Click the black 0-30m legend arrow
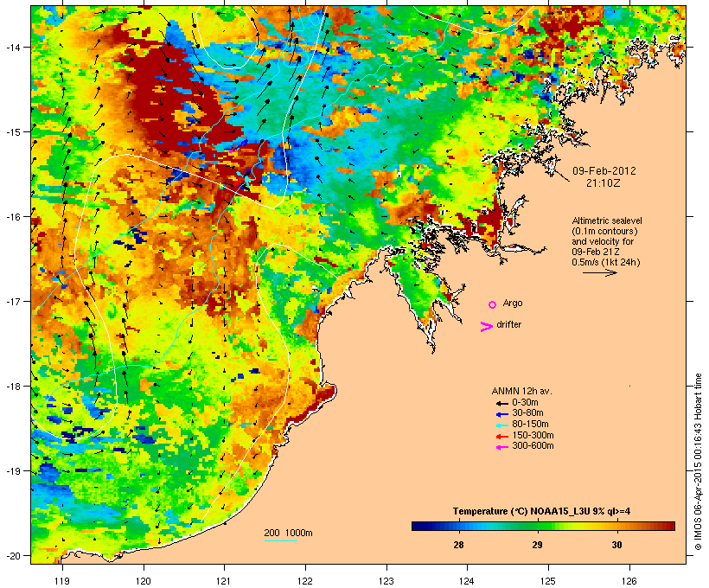 point(501,404)
